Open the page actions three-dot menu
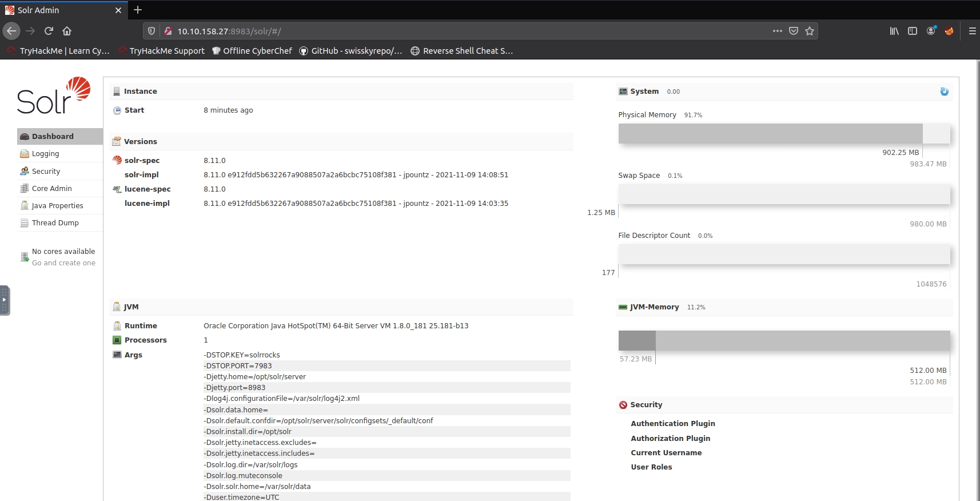This screenshot has width=980, height=501. click(777, 31)
